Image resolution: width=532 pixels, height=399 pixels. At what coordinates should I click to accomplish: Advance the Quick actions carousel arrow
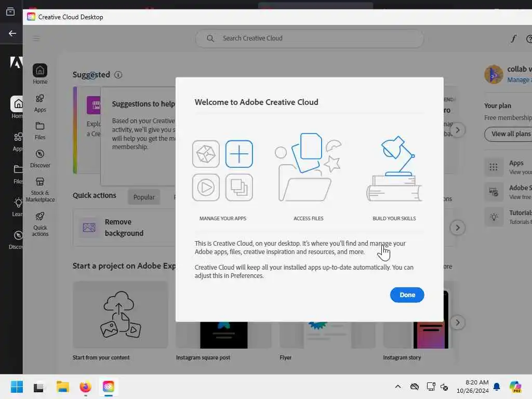(457, 228)
